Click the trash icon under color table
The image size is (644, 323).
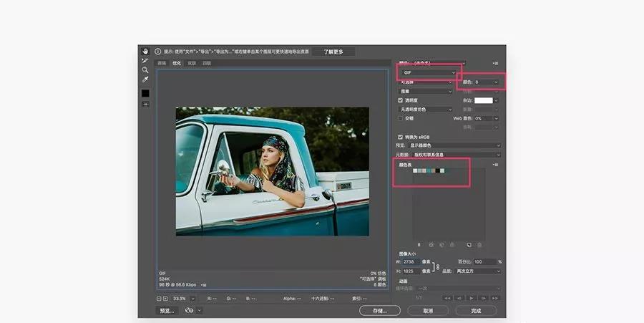point(480,245)
